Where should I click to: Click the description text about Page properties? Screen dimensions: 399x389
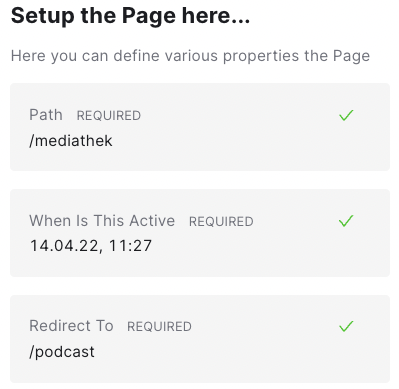[190, 56]
